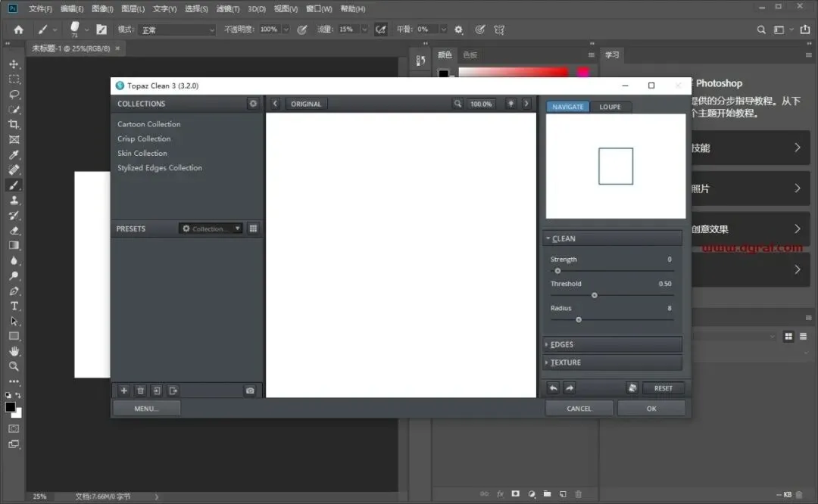Open the brush preset picker dropdown
The width and height of the screenshot is (818, 504).
click(x=86, y=30)
